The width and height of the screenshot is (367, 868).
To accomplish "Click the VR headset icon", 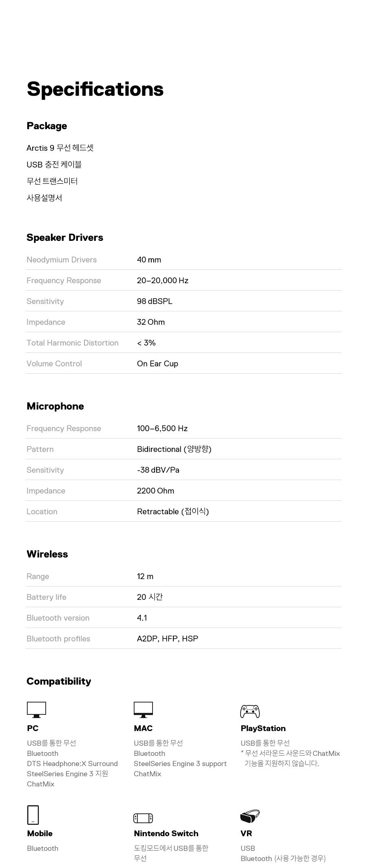I will 250,816.
